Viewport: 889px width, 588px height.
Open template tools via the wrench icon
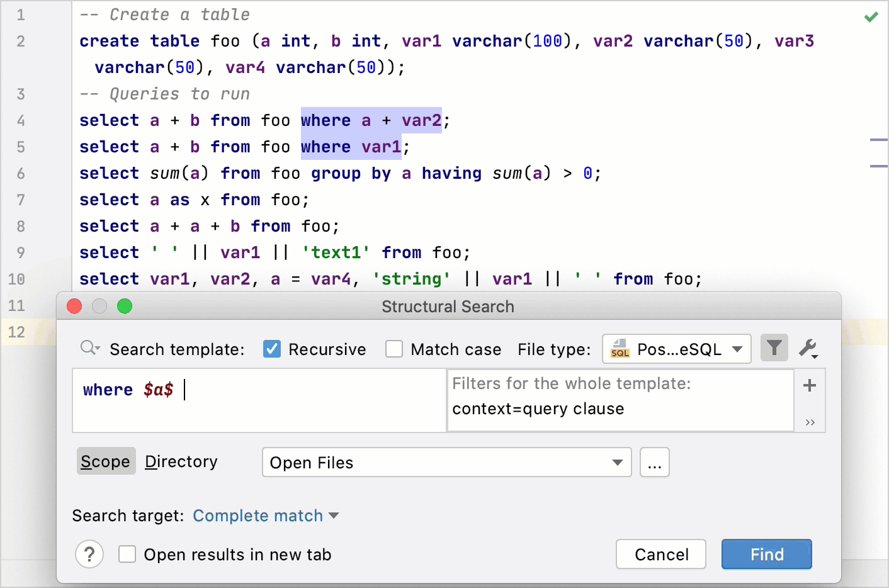[808, 348]
